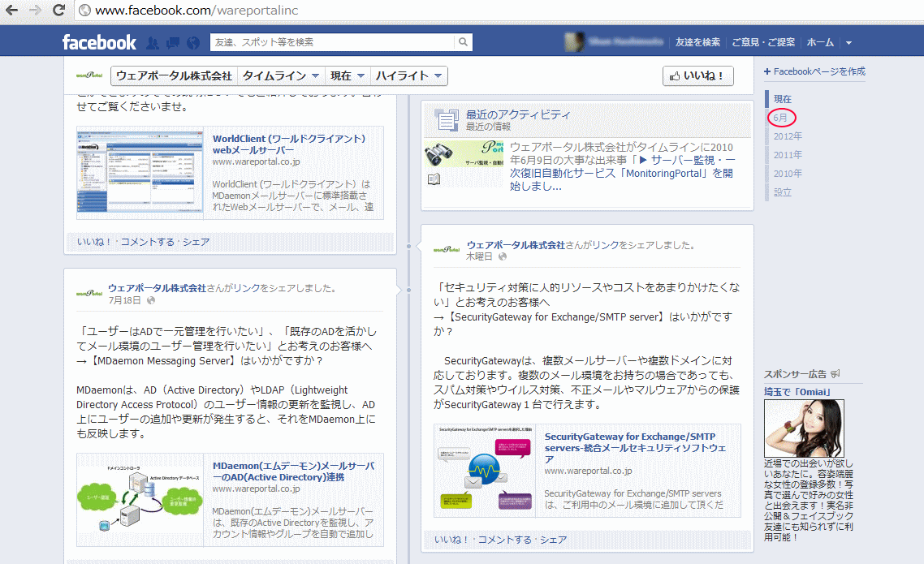Expand the タイムライン dropdown
The height and width of the screenshot is (564, 924).
pos(280,76)
